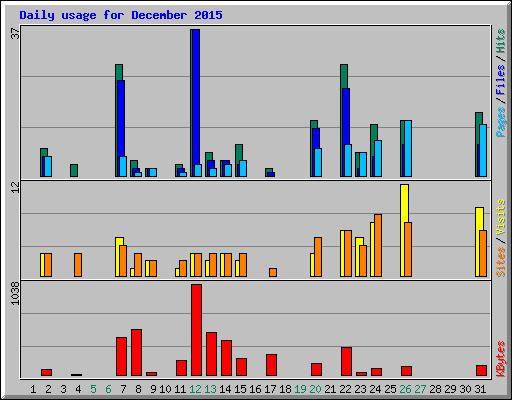This screenshot has height=400, width=512.
Task: Click the 'Daily usage for December 2015' title
Action: (121, 15)
